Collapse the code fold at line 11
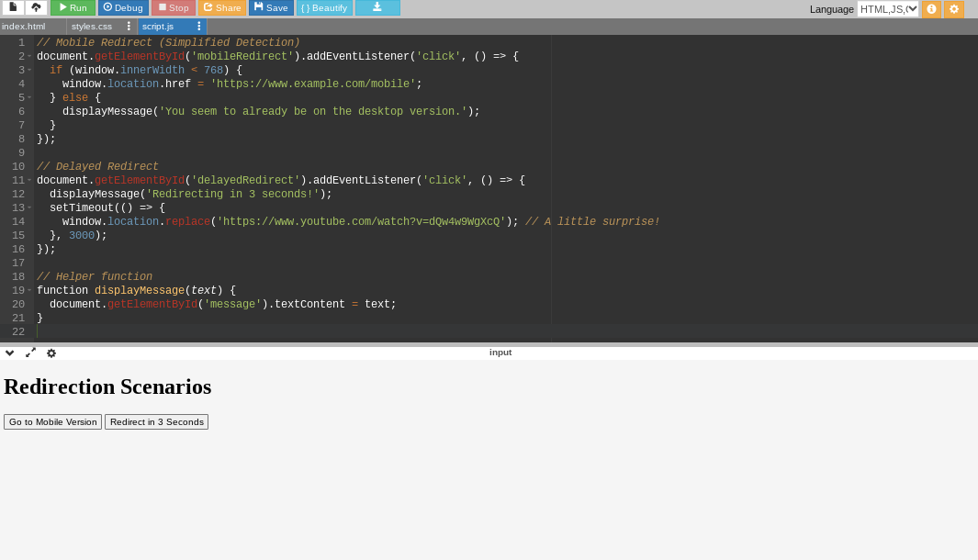This screenshot has width=978, height=560. coord(29,180)
